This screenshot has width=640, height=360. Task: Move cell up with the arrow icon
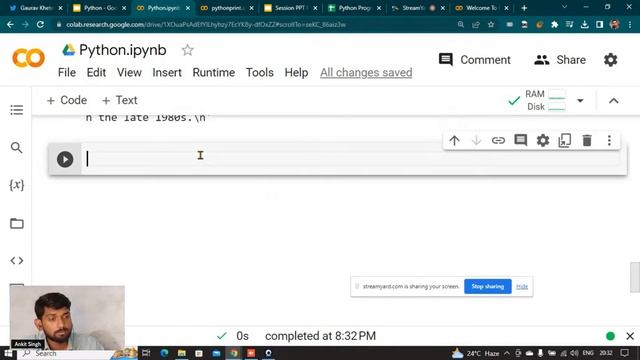click(454, 140)
